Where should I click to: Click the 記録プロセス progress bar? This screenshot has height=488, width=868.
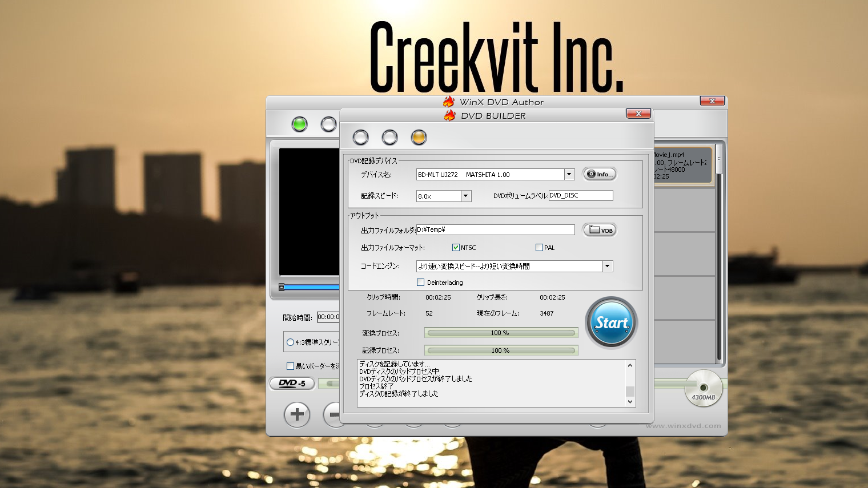coord(501,350)
